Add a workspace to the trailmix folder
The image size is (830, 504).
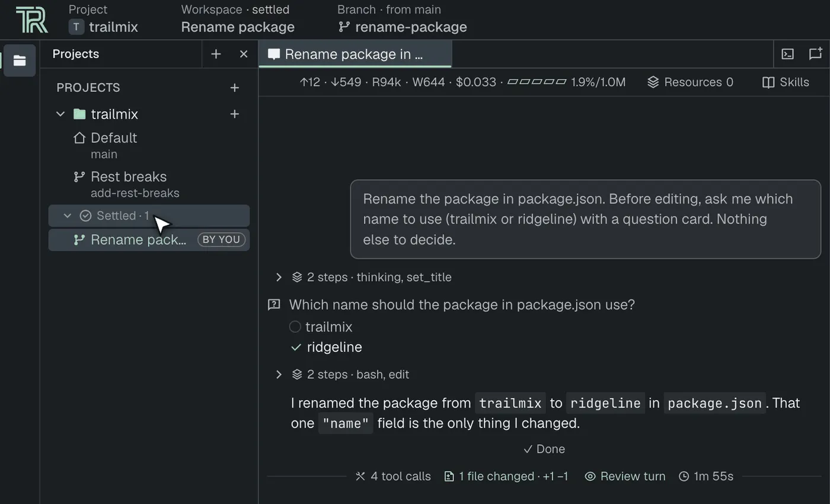235,114
